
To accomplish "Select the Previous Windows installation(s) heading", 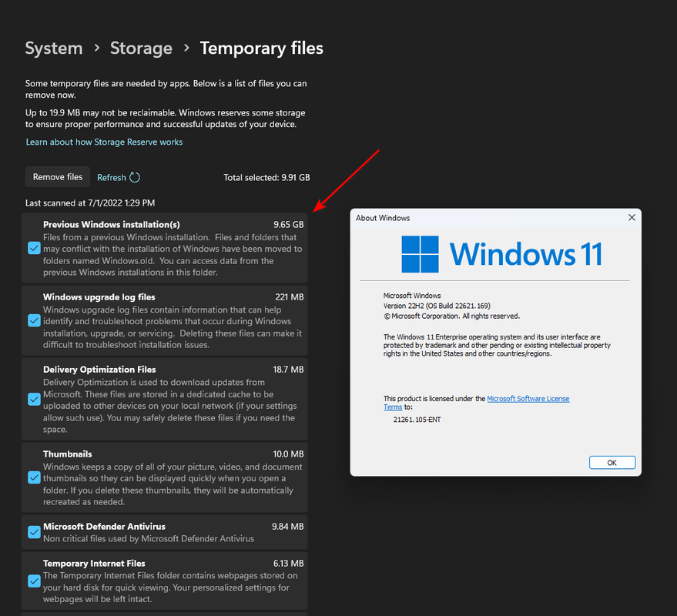I will [112, 225].
